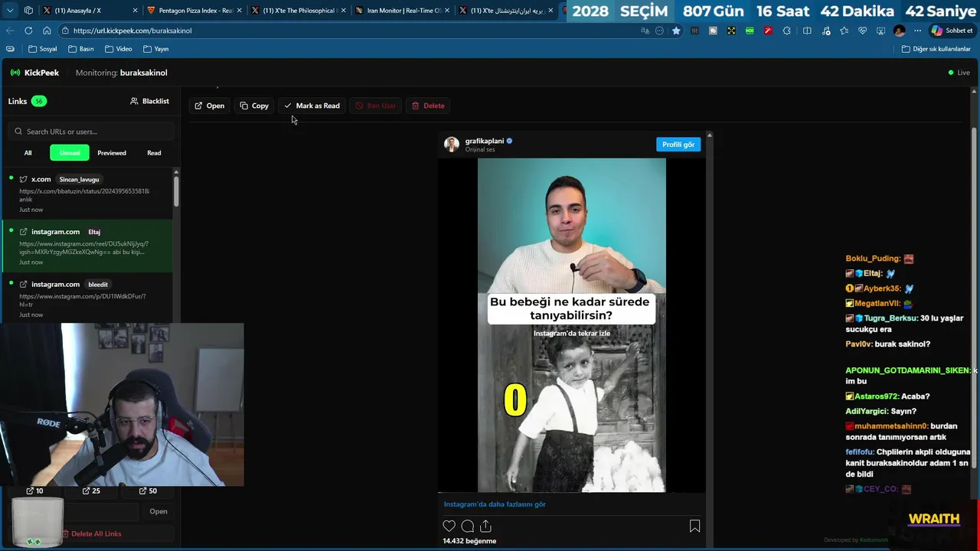
Task: Like the Instagram post with heart icon
Action: click(449, 526)
